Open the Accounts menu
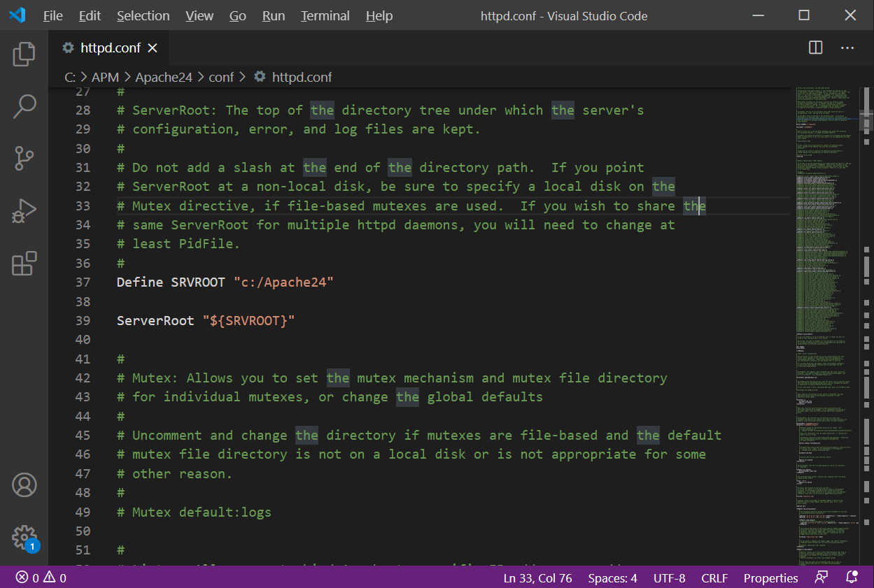The height and width of the screenshot is (588, 874). click(x=24, y=485)
